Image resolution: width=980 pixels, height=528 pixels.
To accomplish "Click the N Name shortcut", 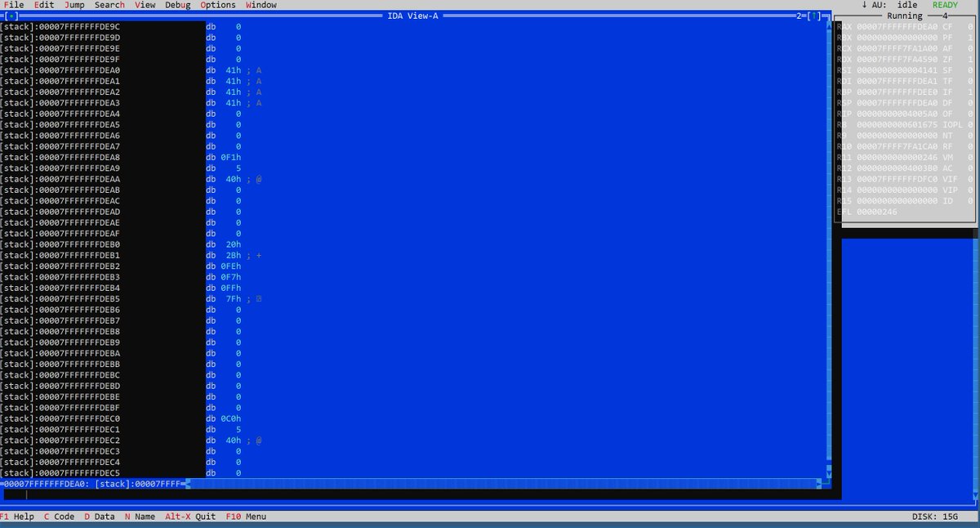I will click(140, 517).
